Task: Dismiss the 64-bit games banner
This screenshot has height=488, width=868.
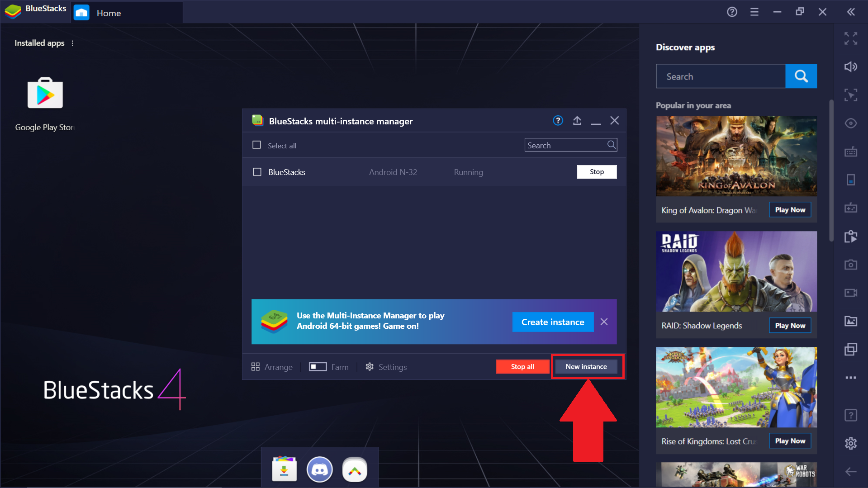Action: pyautogui.click(x=604, y=322)
